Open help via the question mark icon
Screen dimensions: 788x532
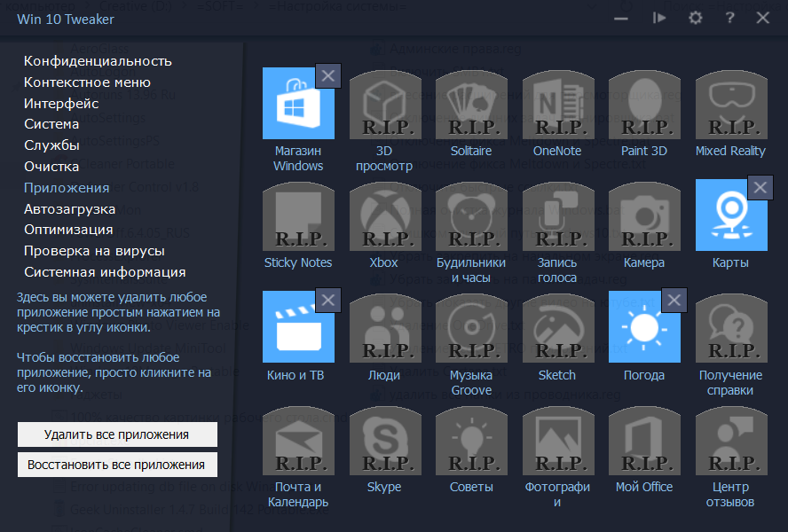(729, 18)
